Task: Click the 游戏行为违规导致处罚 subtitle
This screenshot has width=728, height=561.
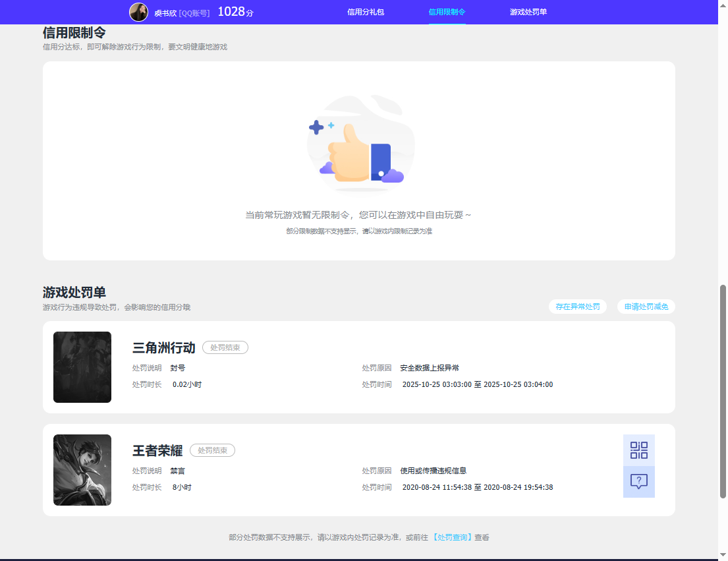Action: click(x=117, y=307)
